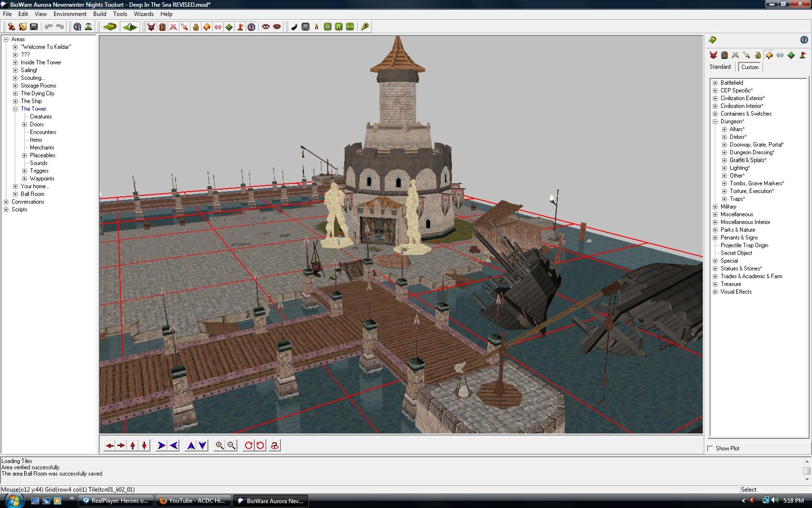Enable the Show Plot checkbox

click(710, 448)
